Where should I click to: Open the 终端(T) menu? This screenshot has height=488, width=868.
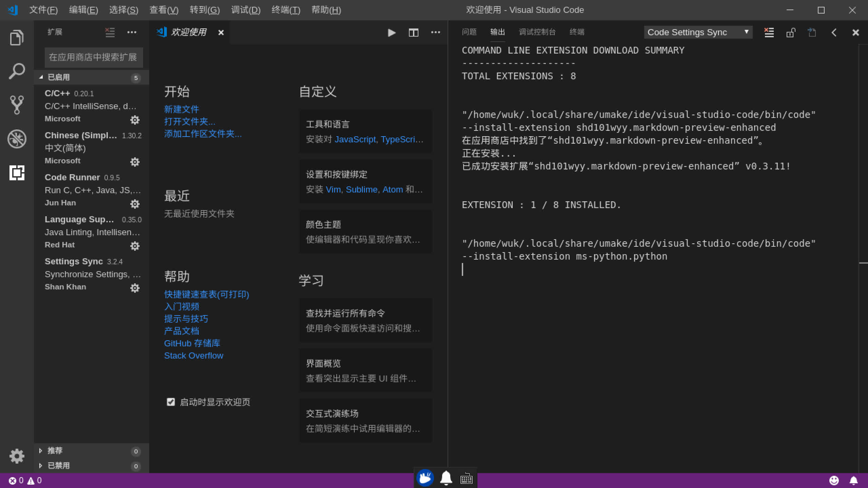click(x=285, y=10)
